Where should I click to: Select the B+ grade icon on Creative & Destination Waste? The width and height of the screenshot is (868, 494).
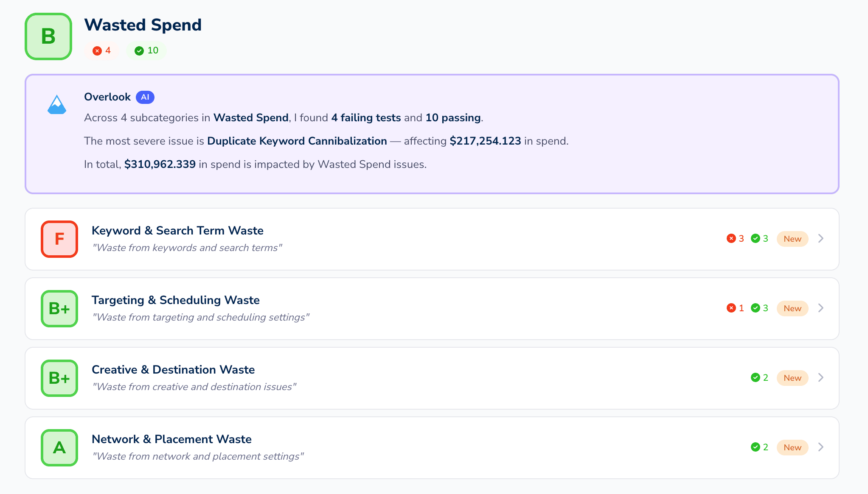(x=59, y=378)
